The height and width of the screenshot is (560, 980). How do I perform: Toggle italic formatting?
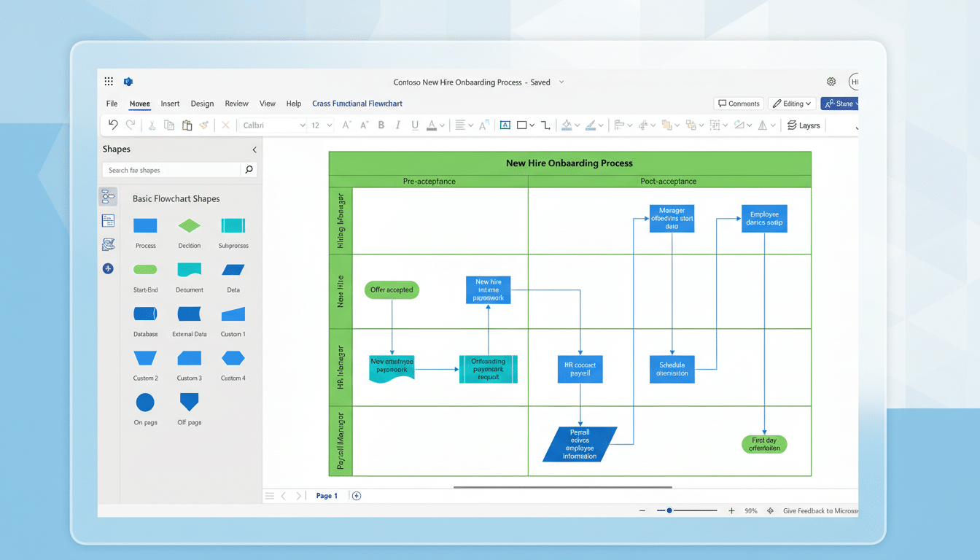tap(397, 125)
